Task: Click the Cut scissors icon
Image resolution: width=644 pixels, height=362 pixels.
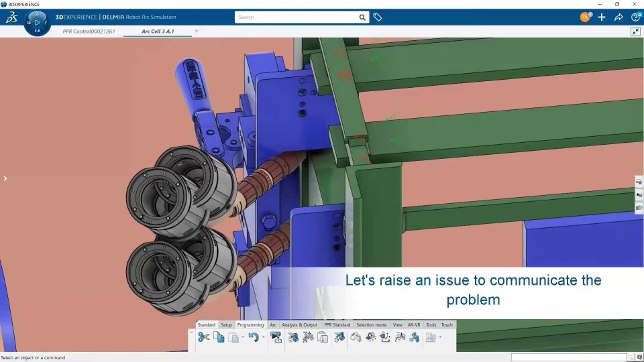Action: point(203,337)
